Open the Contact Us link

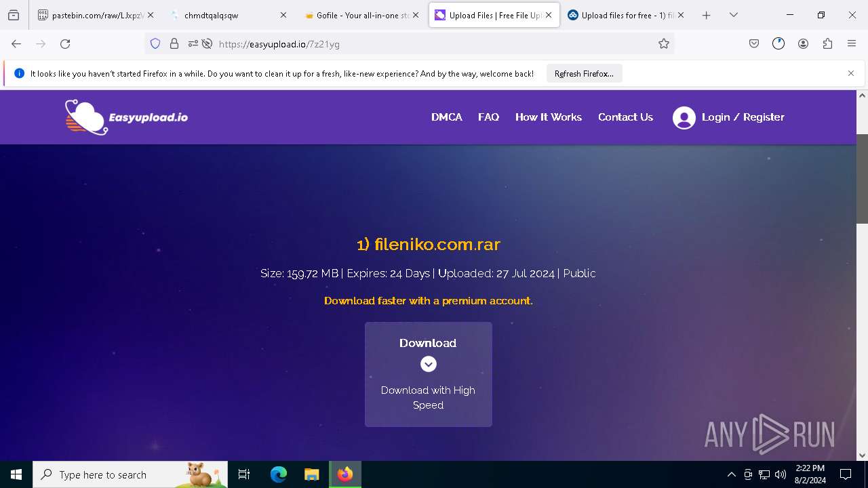pos(625,117)
